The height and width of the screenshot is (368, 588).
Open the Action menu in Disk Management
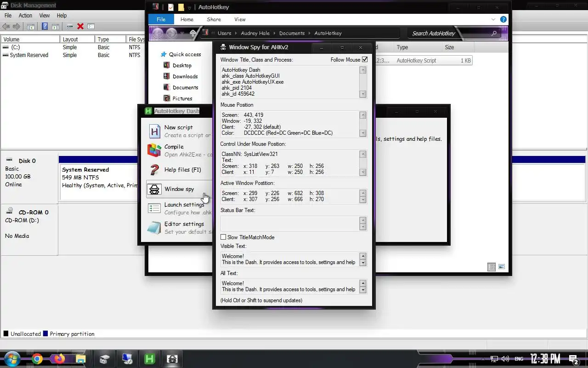[25, 16]
